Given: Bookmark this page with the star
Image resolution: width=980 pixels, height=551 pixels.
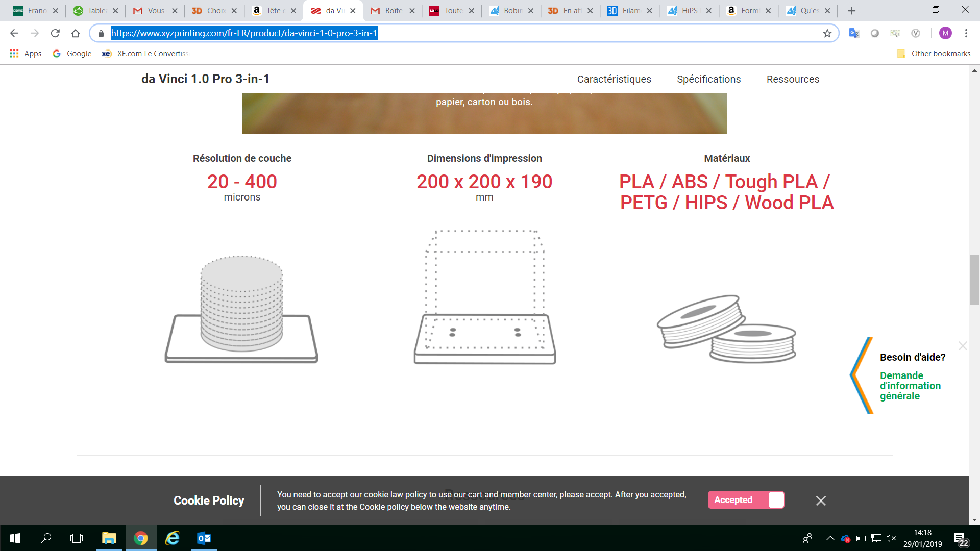Looking at the screenshot, I should [827, 33].
